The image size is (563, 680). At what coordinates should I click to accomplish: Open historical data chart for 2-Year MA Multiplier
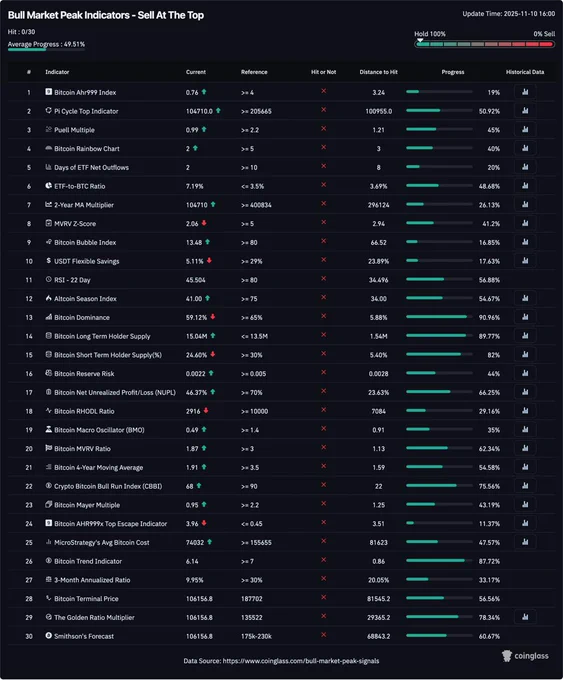[525, 204]
